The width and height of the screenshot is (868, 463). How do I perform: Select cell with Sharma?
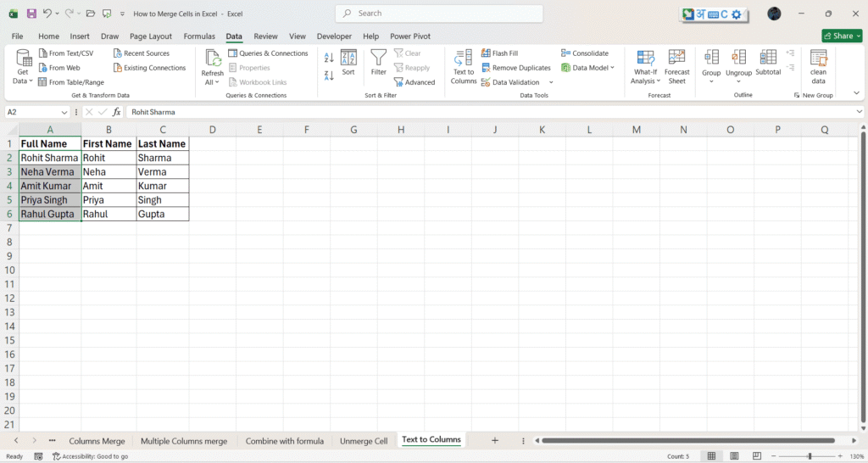point(163,158)
